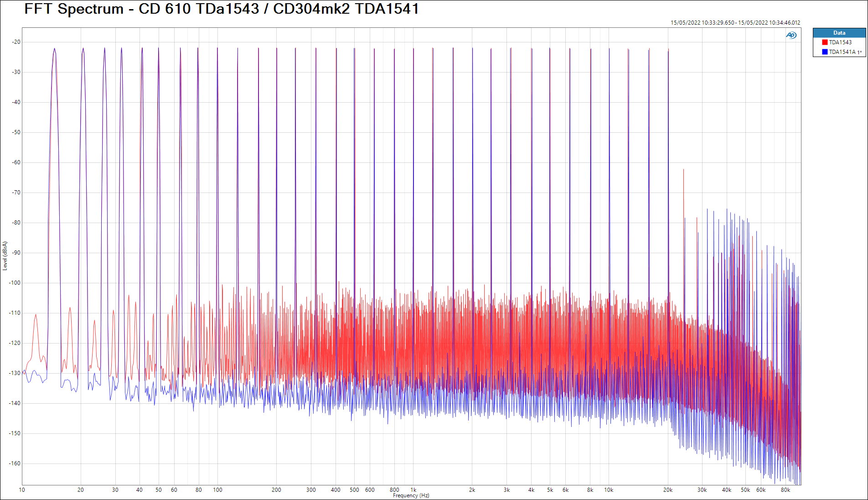Select the red TDA1543 color swatch
Viewport: 868px width, 500px height.
tap(825, 42)
